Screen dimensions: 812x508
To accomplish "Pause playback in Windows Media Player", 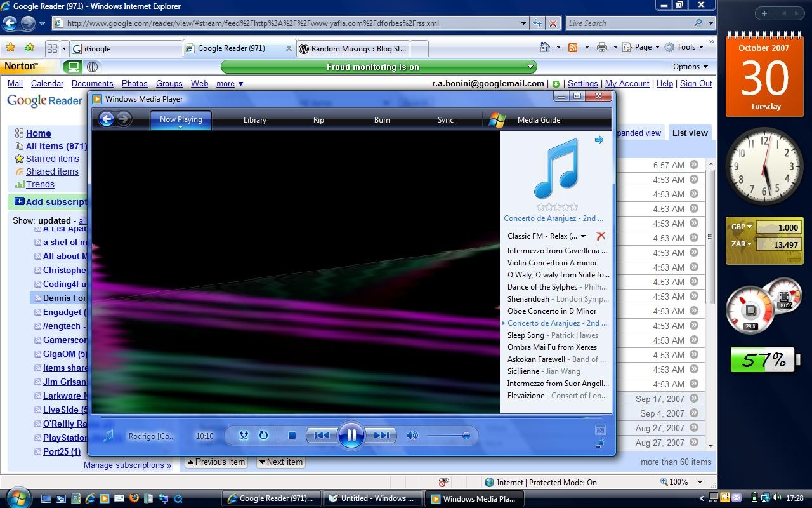I will [x=351, y=435].
